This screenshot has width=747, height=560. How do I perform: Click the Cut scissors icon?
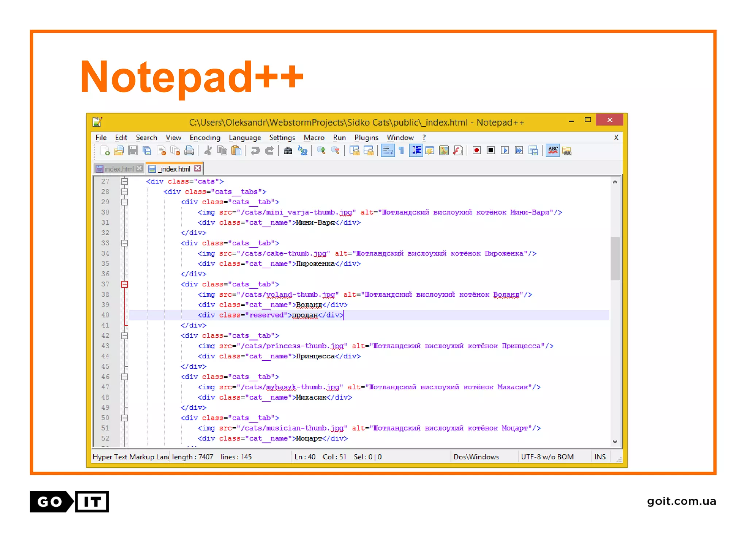(x=208, y=151)
